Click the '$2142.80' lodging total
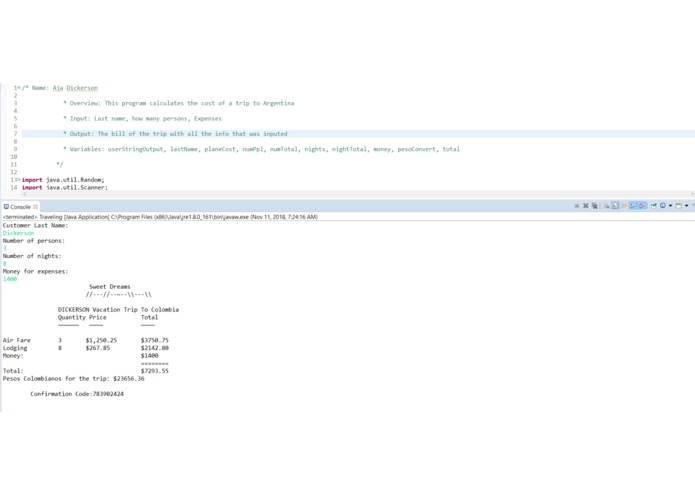The image size is (695, 494). [155, 348]
